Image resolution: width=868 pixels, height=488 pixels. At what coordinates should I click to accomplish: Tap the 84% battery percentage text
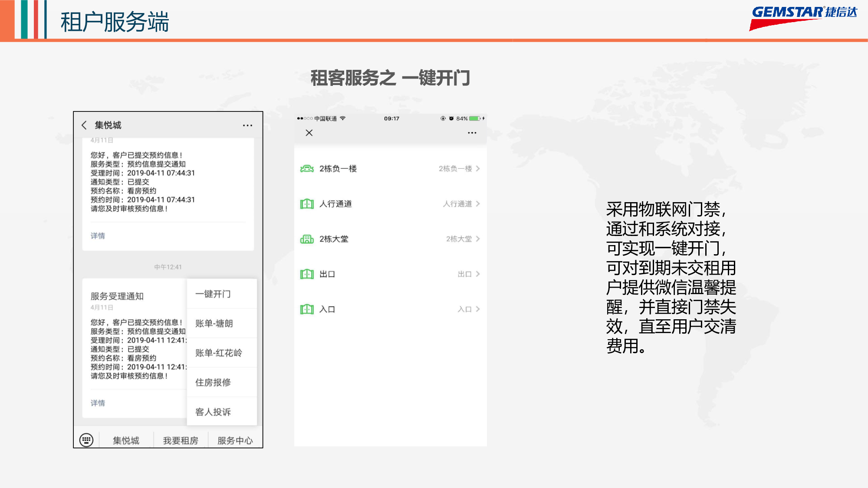[462, 118]
